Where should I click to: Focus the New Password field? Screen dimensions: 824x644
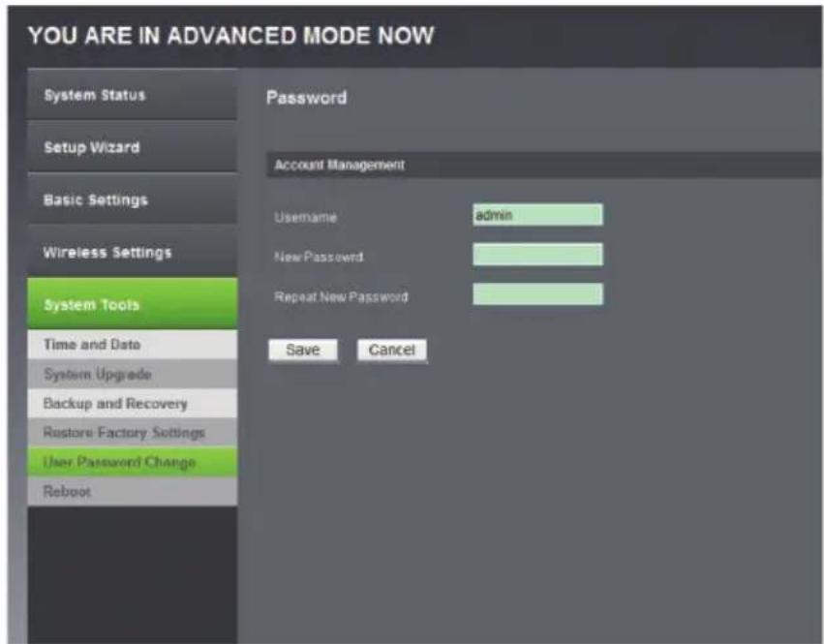click(537, 255)
